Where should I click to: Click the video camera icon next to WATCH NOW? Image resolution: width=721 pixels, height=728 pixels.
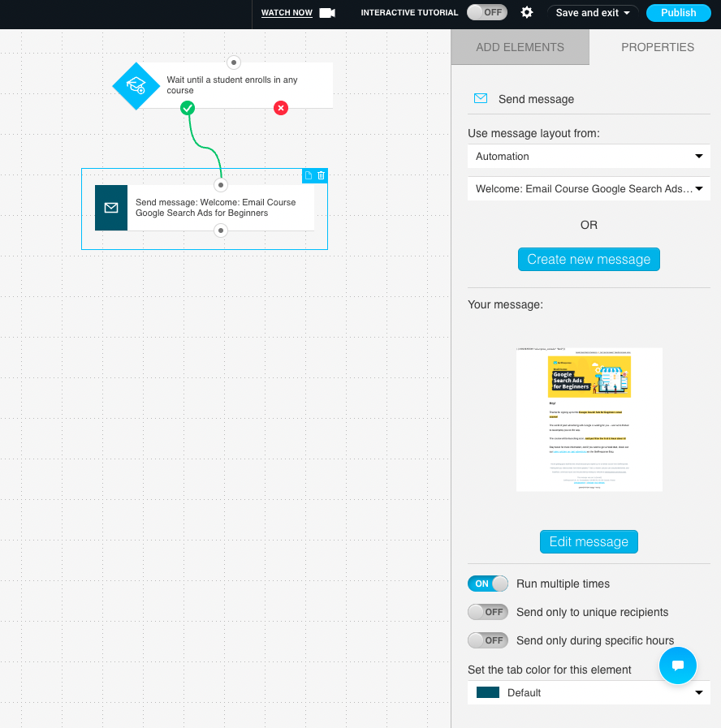pyautogui.click(x=326, y=12)
